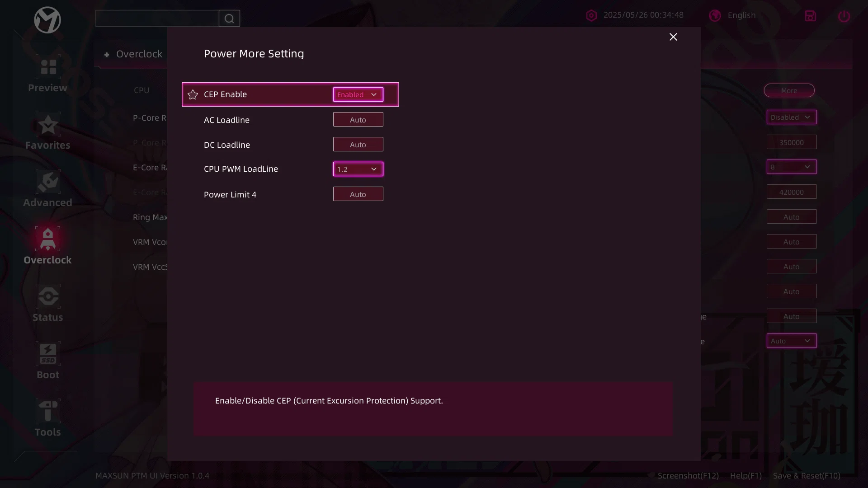Click the date and time settings icon
The height and width of the screenshot is (488, 868).
pyautogui.click(x=591, y=15)
